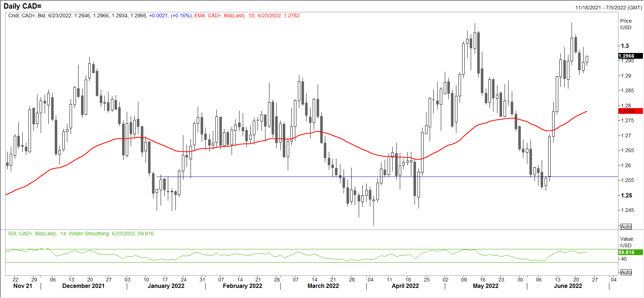Click the 1.3 price axis label
This screenshot has width=644, height=298.
click(x=625, y=46)
